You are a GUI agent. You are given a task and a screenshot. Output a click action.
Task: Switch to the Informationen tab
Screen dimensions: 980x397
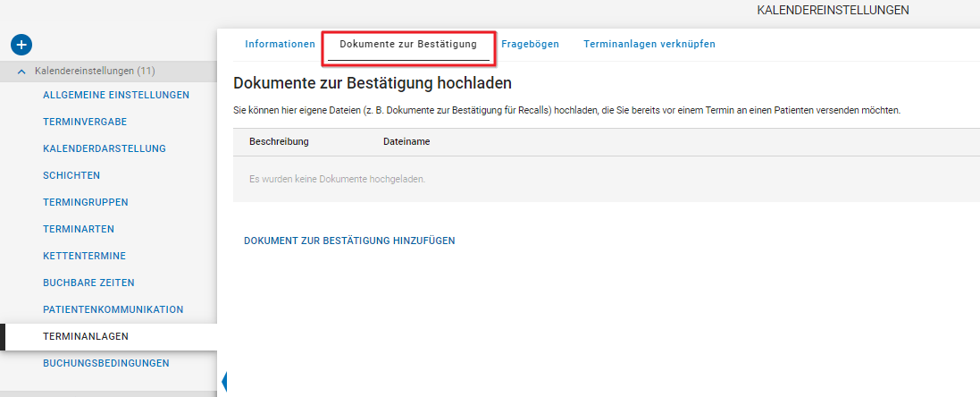point(280,44)
